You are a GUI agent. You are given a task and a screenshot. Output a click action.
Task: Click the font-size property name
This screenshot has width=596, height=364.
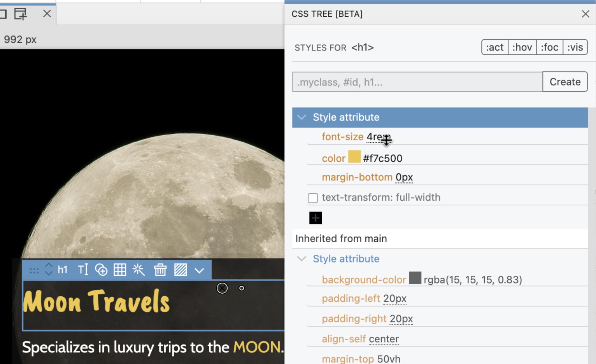[x=342, y=136]
